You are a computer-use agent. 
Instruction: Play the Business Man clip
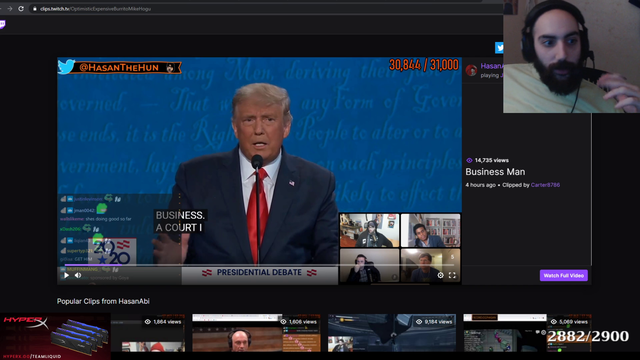point(67,276)
